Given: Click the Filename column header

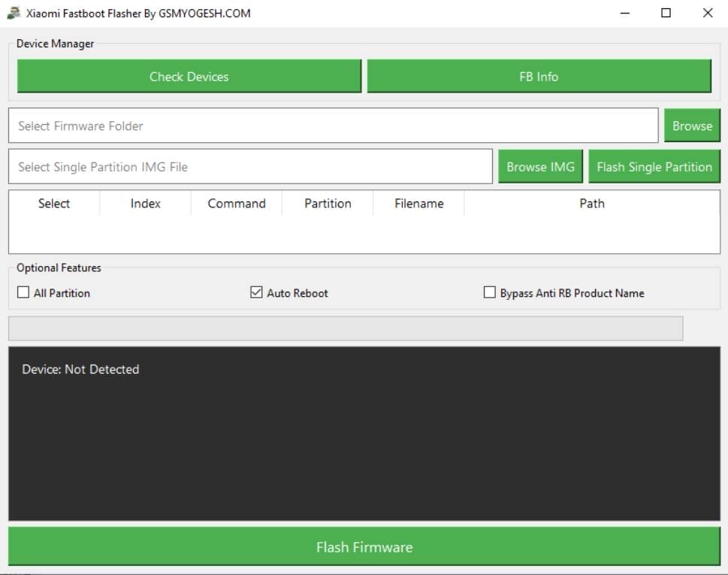Looking at the screenshot, I should coord(418,203).
